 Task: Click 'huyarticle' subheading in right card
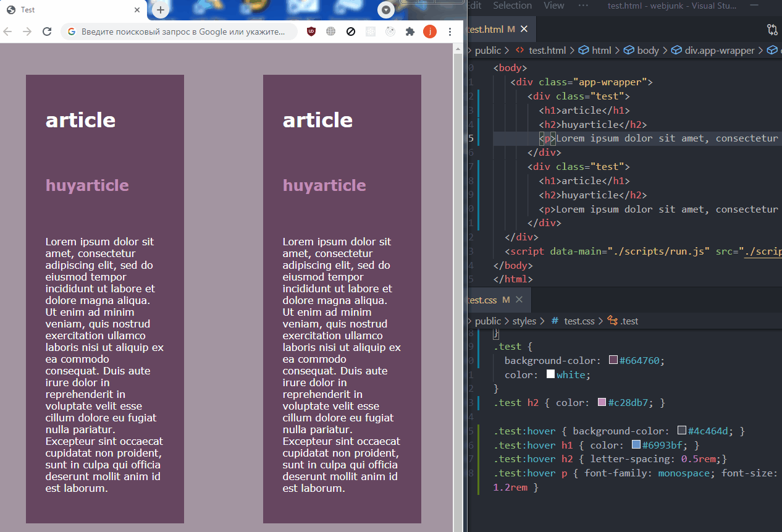tap(324, 185)
